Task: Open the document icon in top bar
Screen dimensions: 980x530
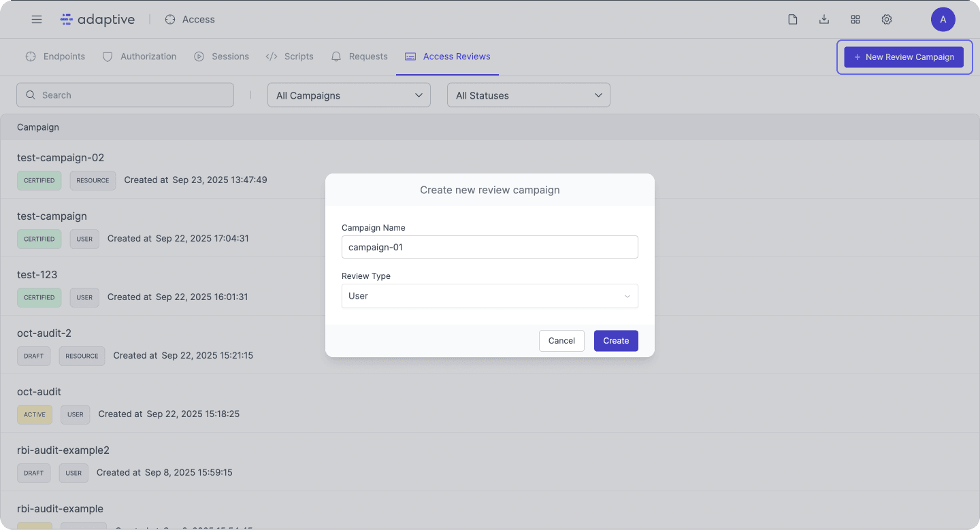Action: point(793,20)
